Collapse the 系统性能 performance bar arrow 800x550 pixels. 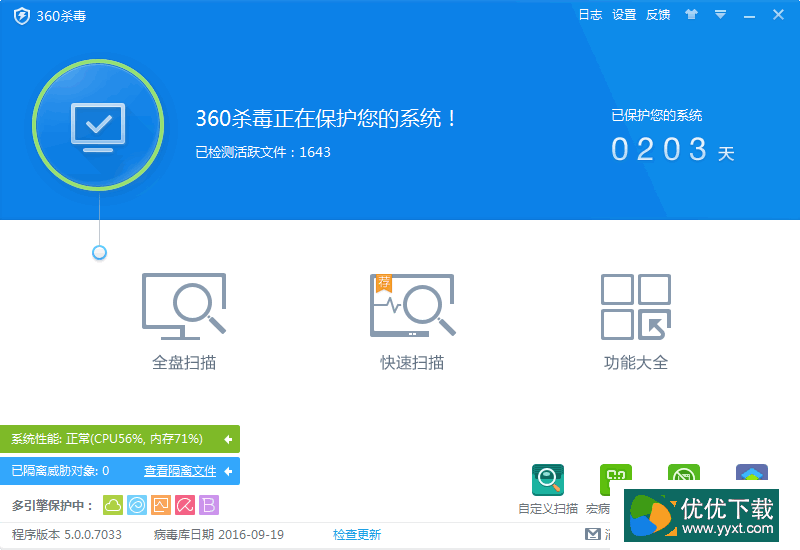(x=228, y=439)
